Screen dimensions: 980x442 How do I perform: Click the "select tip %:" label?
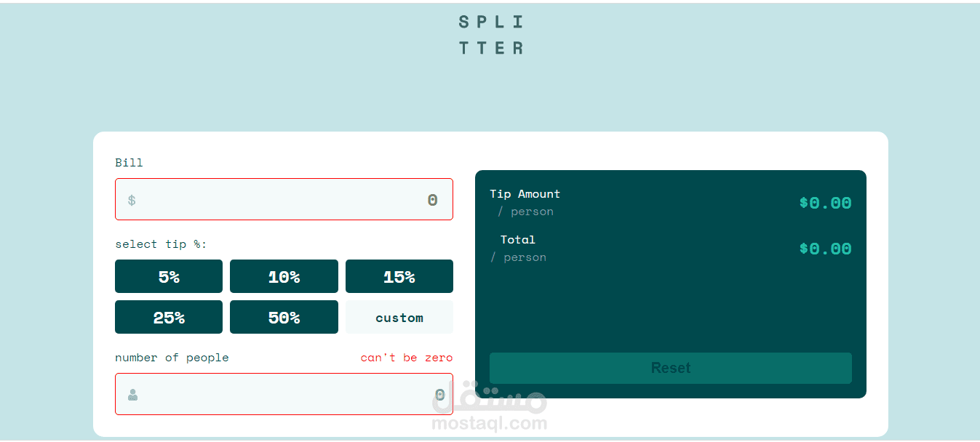coord(161,244)
